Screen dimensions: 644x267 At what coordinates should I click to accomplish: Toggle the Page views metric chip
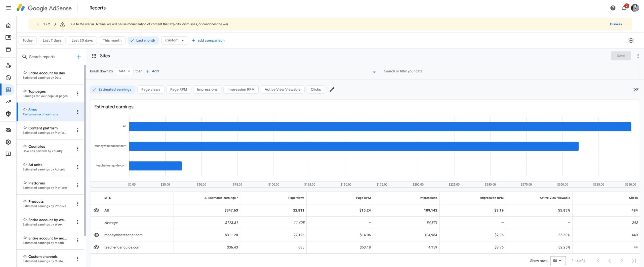coord(151,90)
